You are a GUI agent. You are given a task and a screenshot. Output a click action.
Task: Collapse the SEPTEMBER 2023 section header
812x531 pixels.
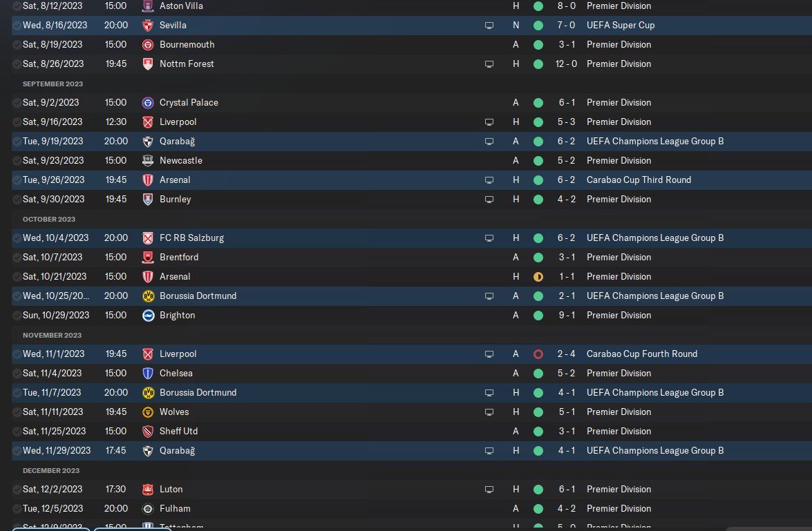coord(53,84)
